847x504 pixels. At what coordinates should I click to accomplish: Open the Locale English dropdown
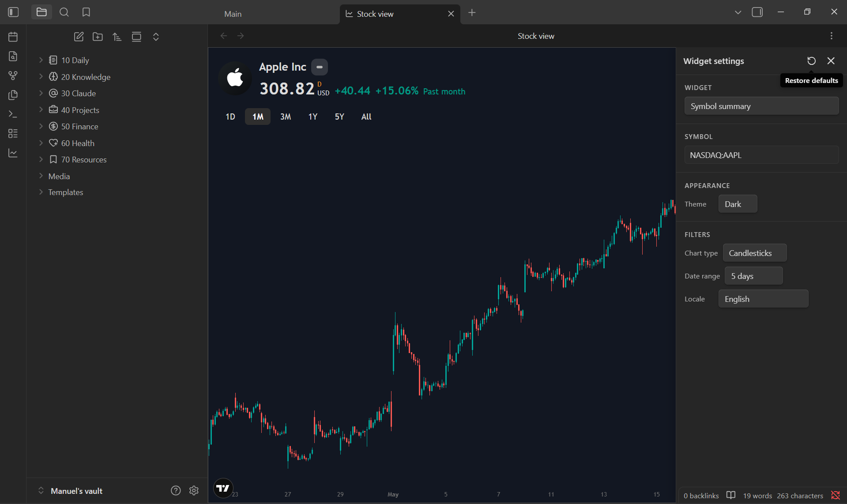(763, 299)
